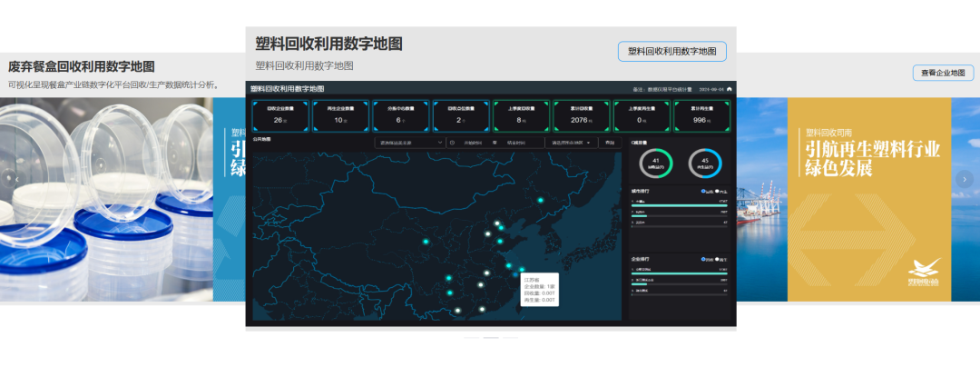
Task: Click the end time input field
Action: [x=515, y=143]
